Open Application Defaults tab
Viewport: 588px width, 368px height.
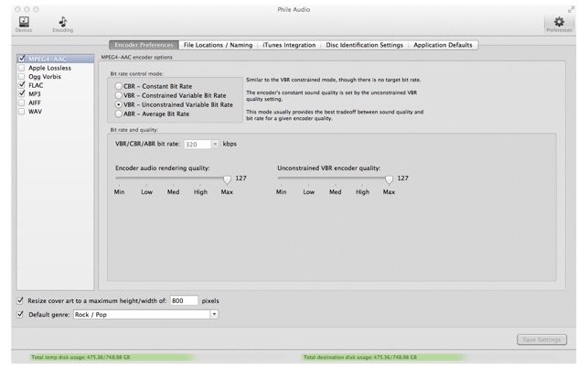click(x=443, y=45)
